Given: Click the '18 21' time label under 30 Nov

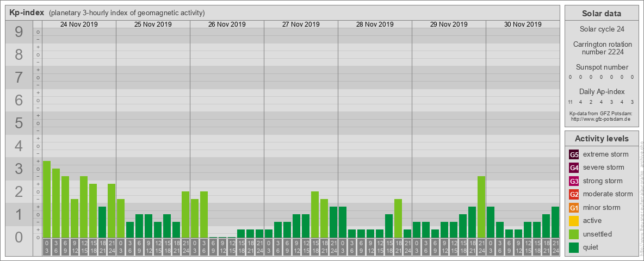Looking at the screenshot, I should click(546, 247).
